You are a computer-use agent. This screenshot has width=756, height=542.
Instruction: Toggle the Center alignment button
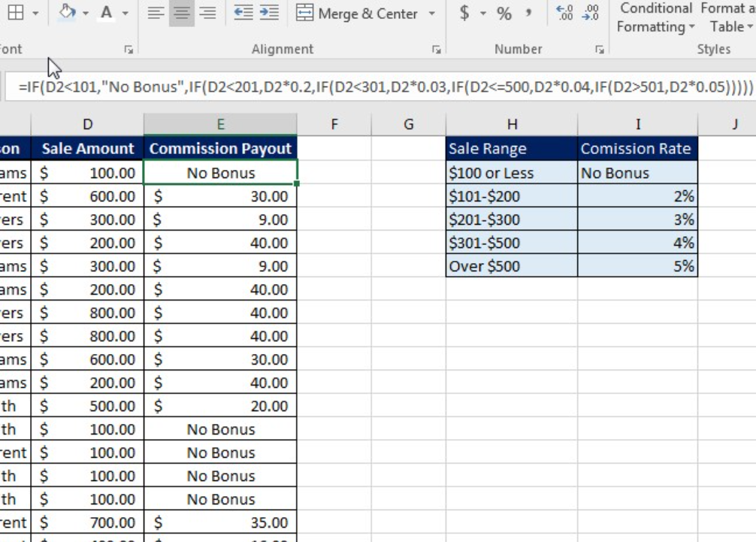click(182, 13)
